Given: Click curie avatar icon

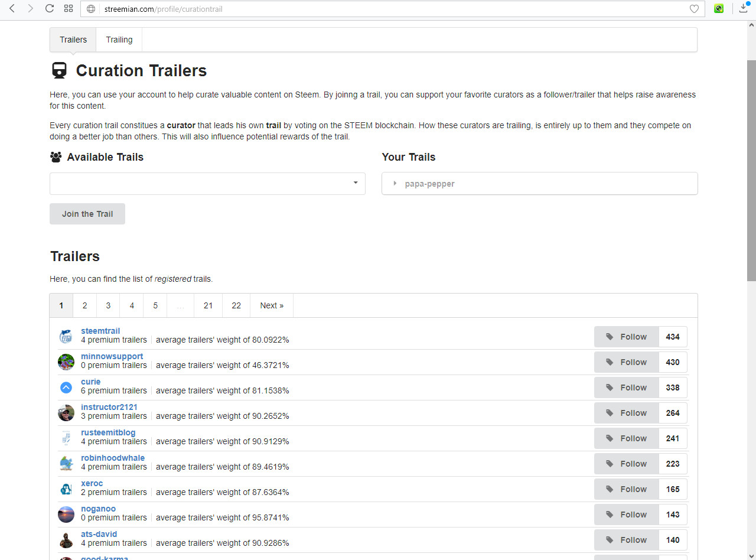Looking at the screenshot, I should point(66,388).
